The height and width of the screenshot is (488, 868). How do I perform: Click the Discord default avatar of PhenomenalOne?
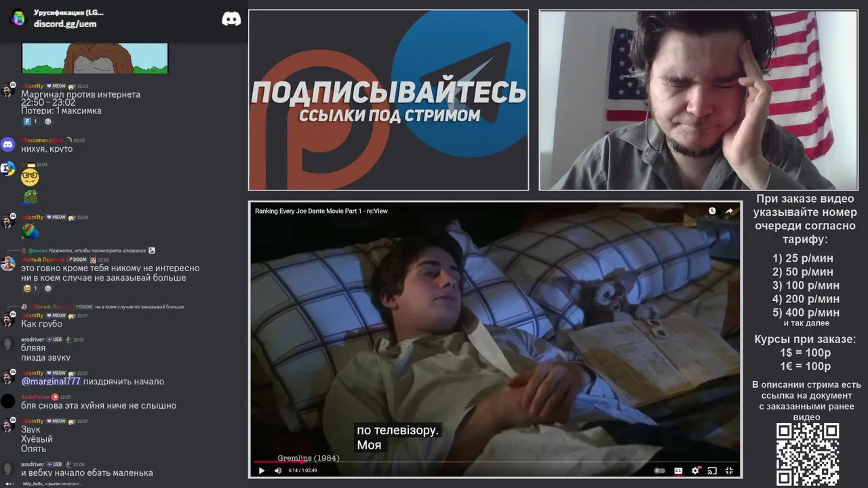pyautogui.click(x=7, y=144)
